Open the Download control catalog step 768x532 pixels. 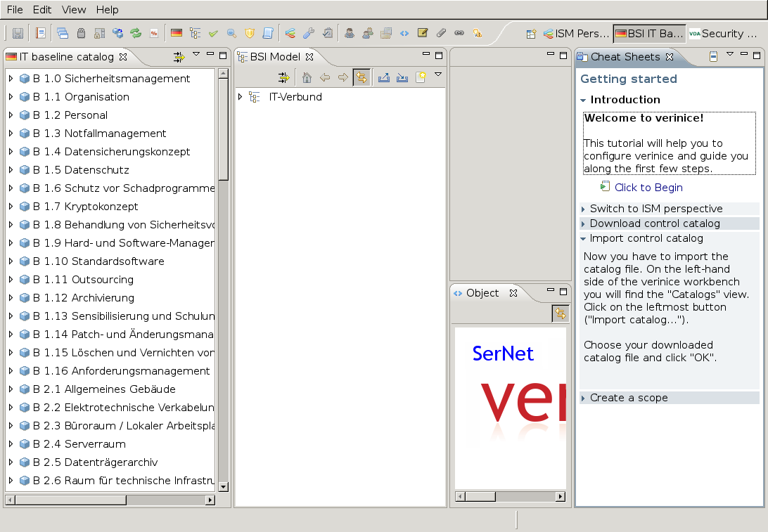(x=655, y=223)
